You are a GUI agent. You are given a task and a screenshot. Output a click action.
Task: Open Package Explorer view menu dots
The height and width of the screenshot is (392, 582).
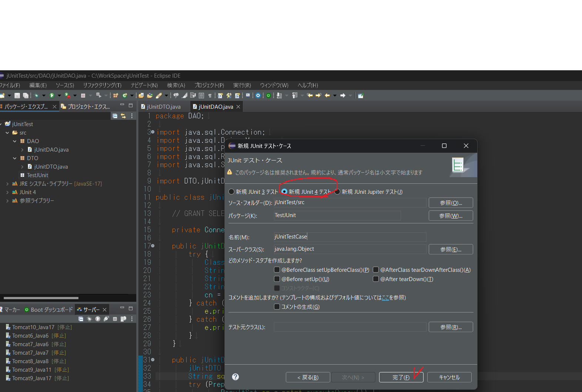132,116
